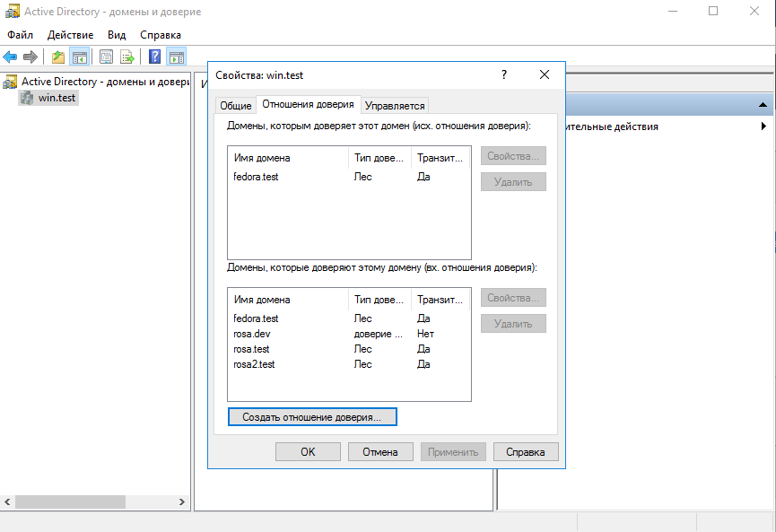Click the dialog's question mark help button
The width and height of the screenshot is (776, 532).
coord(503,75)
